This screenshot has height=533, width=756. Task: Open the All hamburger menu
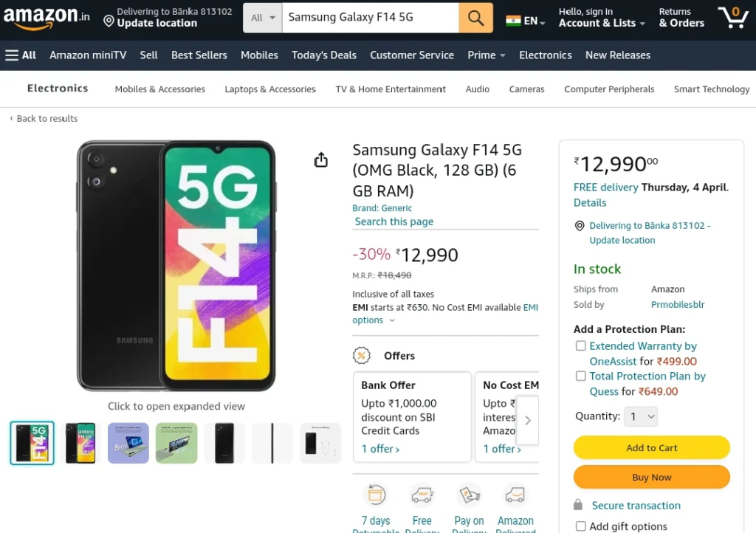coord(21,55)
